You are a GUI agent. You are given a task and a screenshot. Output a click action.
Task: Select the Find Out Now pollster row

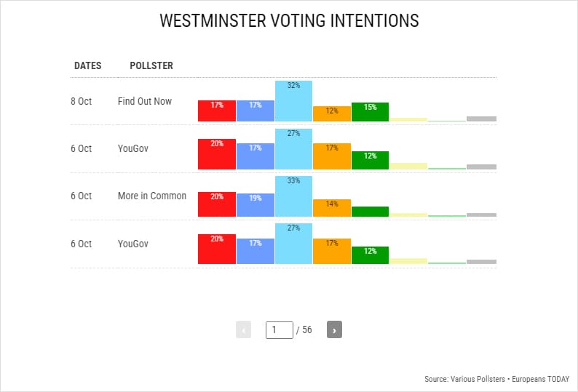pyautogui.click(x=145, y=101)
